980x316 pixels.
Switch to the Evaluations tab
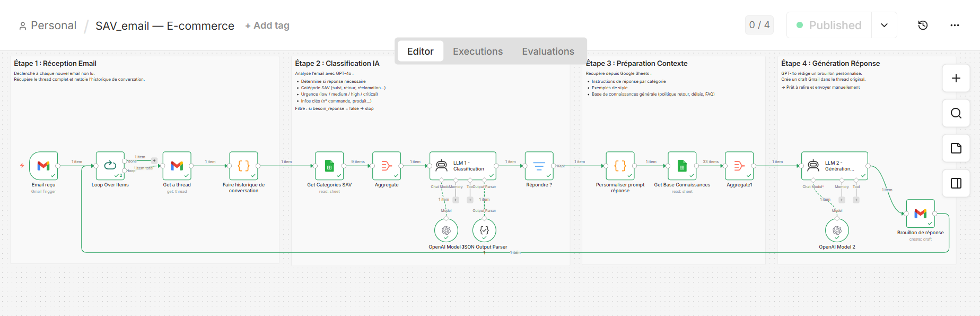(x=548, y=51)
